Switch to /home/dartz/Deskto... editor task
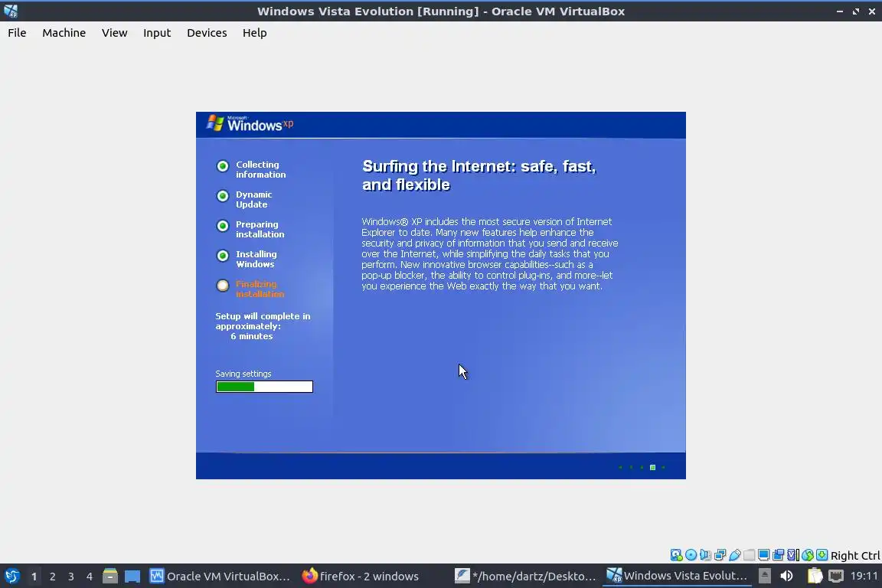The width and height of the screenshot is (882, 588). pyautogui.click(x=525, y=577)
